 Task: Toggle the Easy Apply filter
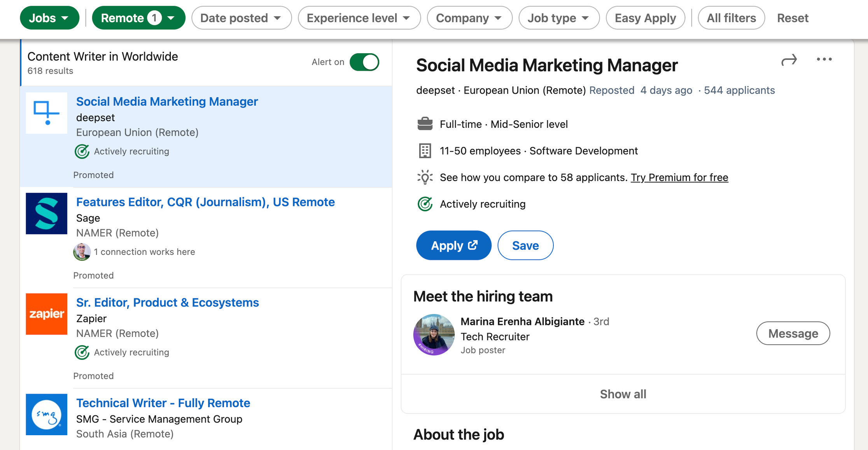point(645,18)
